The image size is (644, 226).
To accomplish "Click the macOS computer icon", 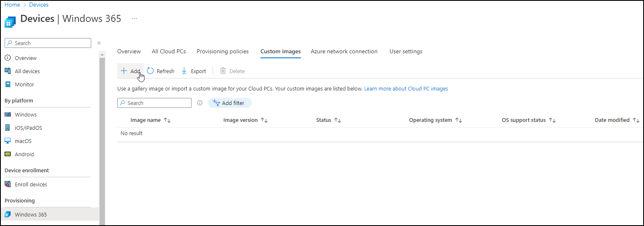I will pos(7,141).
